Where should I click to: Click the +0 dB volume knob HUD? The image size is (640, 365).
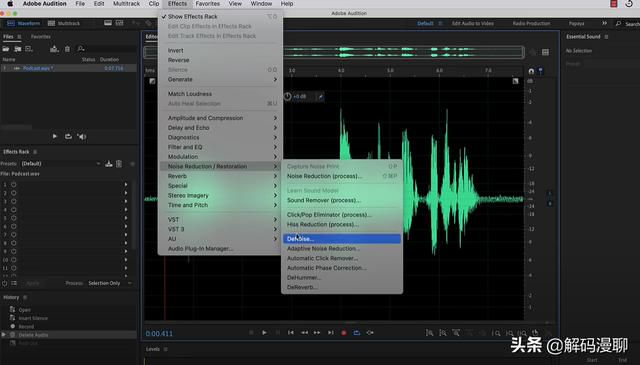(287, 97)
